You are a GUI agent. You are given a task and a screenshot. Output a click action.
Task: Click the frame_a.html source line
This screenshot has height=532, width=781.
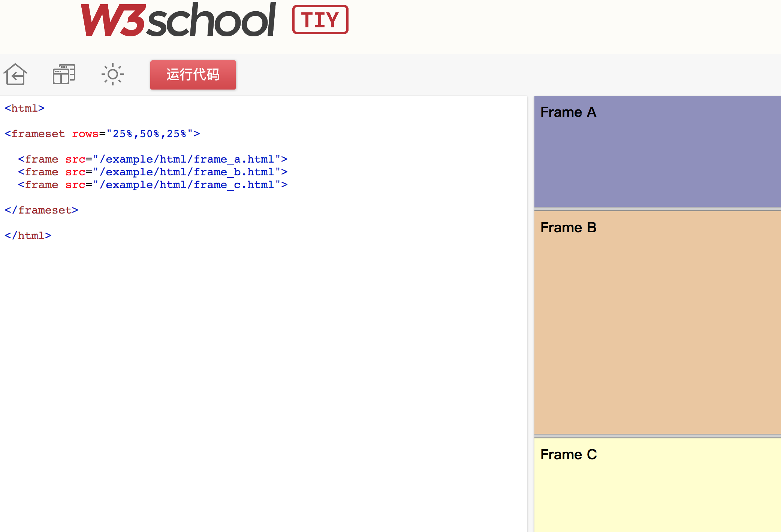click(153, 160)
